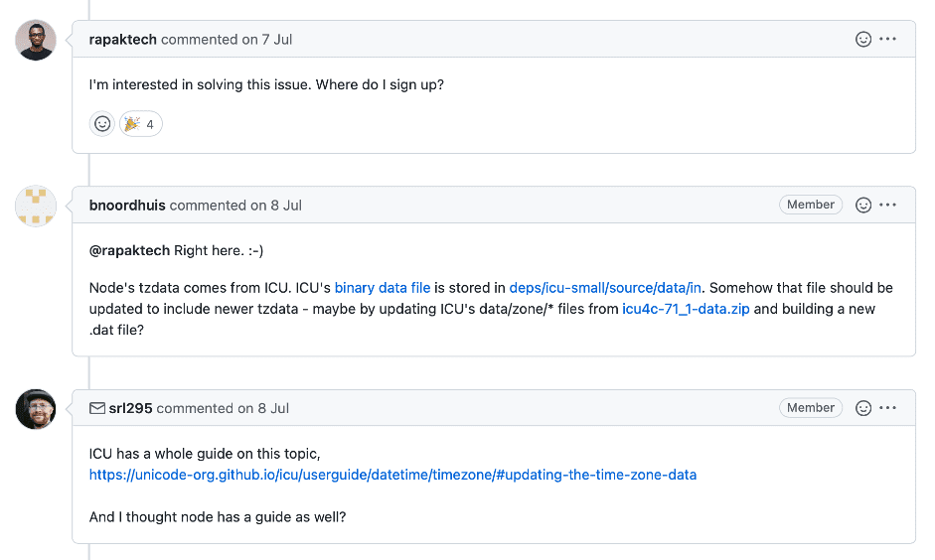Open bnoordhuis username link
The height and width of the screenshot is (560, 935).
[127, 206]
